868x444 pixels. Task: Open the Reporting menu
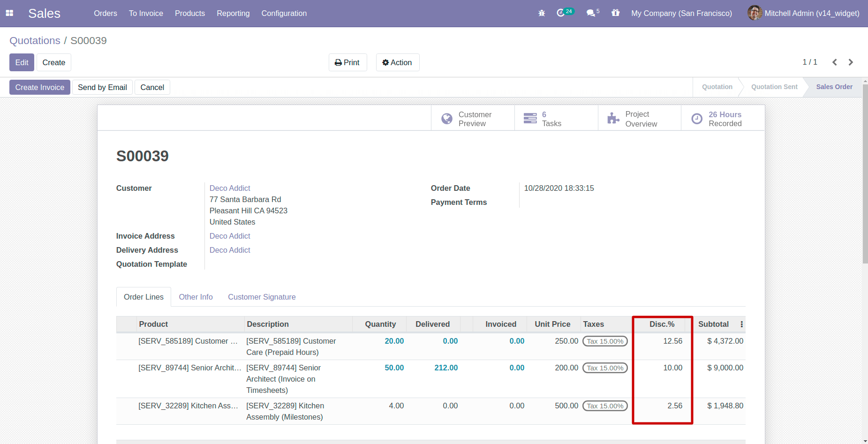tap(233, 13)
